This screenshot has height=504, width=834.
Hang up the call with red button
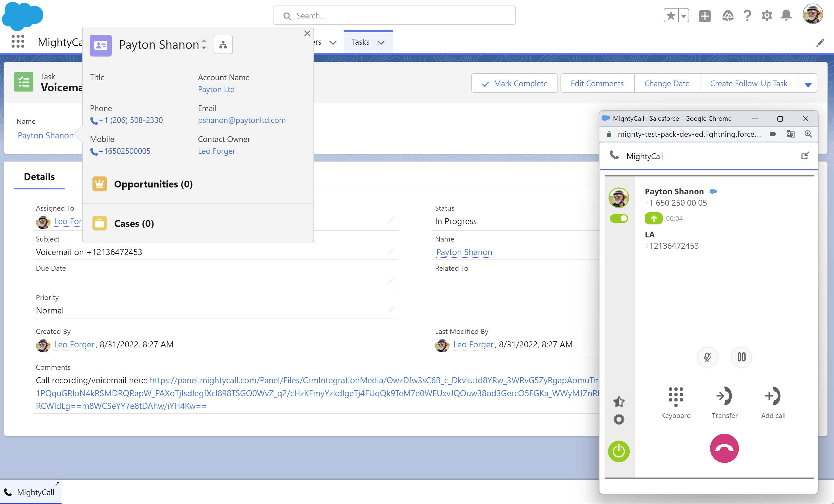[724, 448]
